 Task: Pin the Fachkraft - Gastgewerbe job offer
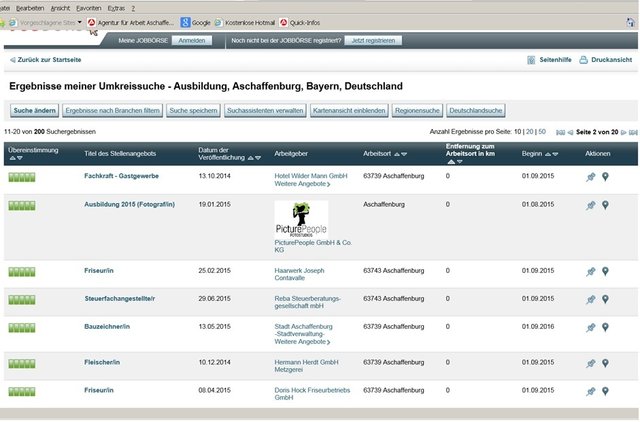(x=591, y=177)
